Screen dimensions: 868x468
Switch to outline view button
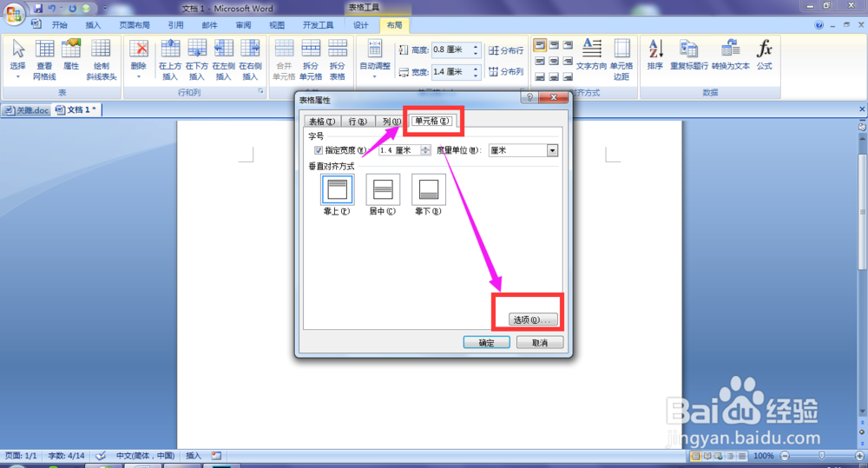point(730,456)
